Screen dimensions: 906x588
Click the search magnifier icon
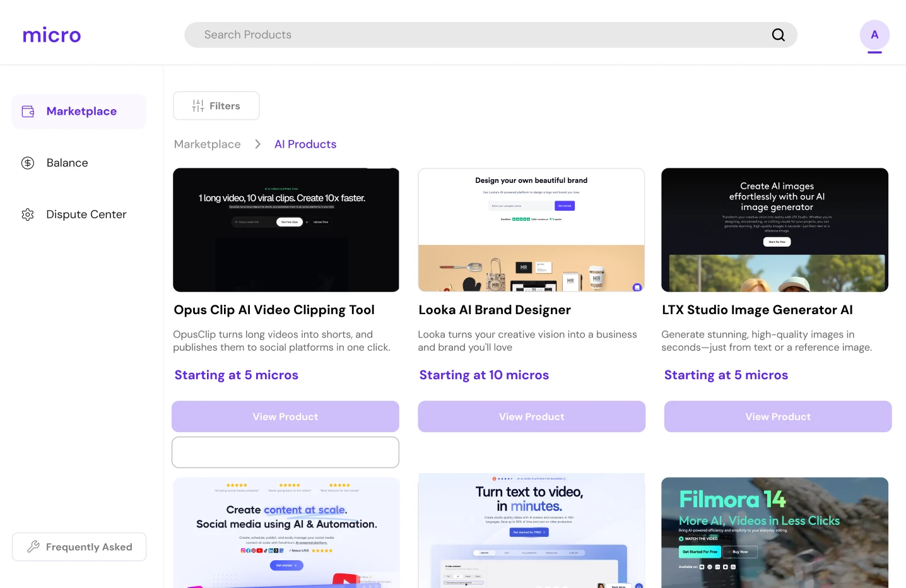(x=778, y=35)
